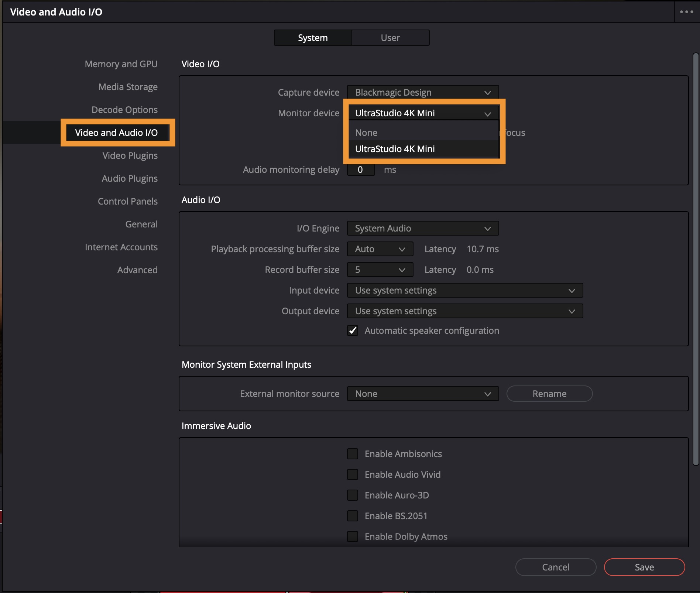Switch to the User tab

(390, 38)
